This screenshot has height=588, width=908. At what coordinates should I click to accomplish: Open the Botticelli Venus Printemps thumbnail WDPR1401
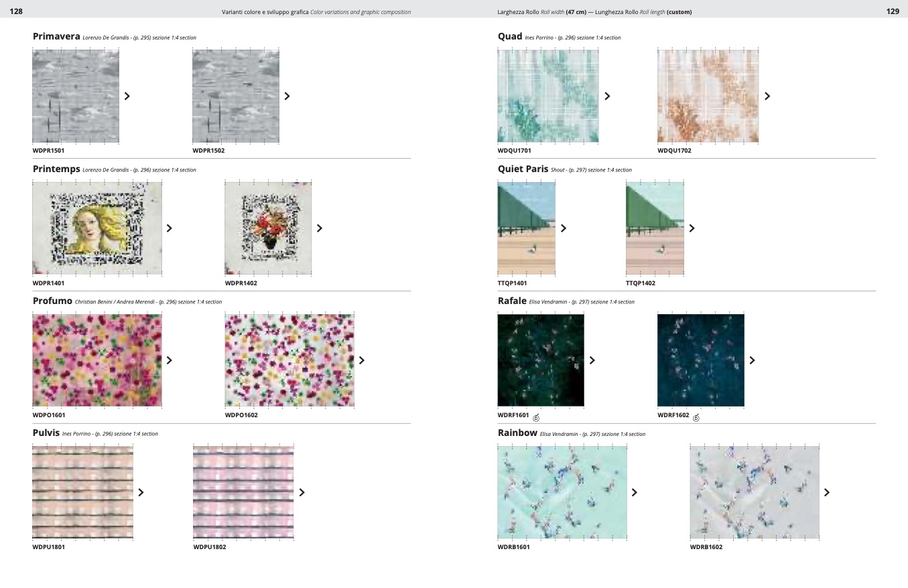click(x=97, y=228)
